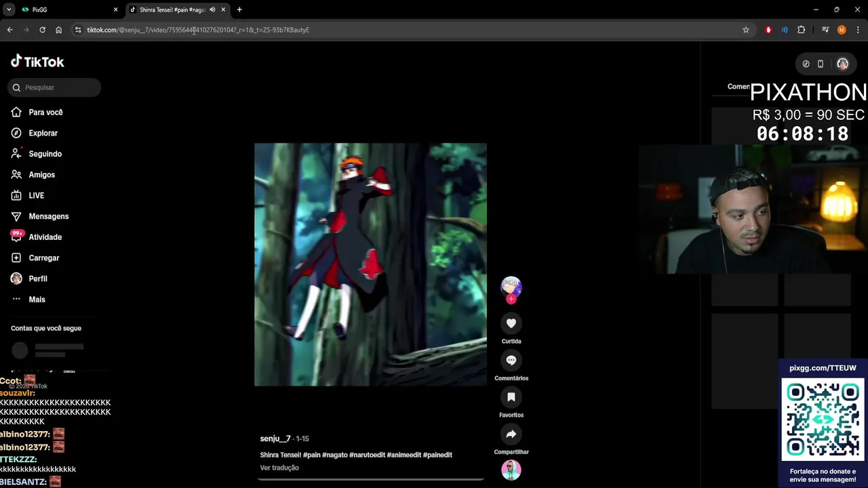Open the media control toolbar icon
This screenshot has width=868, height=488.
[825, 30]
